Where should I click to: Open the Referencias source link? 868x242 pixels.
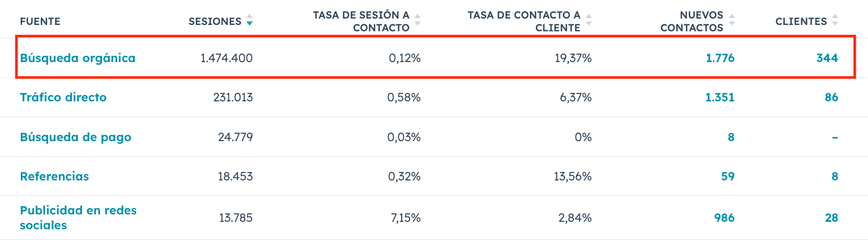(x=54, y=176)
